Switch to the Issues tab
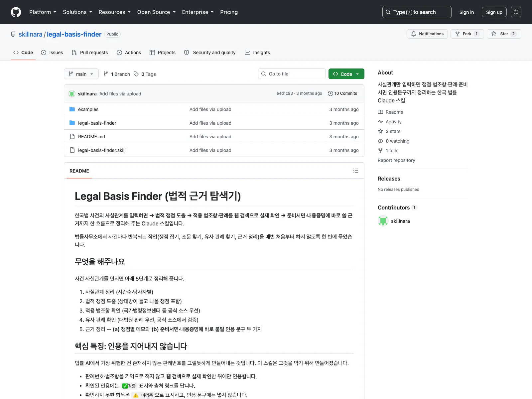Viewport: 532px width, 399px height. pyautogui.click(x=52, y=53)
